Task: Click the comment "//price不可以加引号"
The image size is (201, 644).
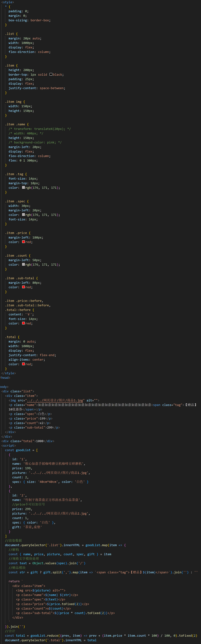Action: [x=28, y=505]
